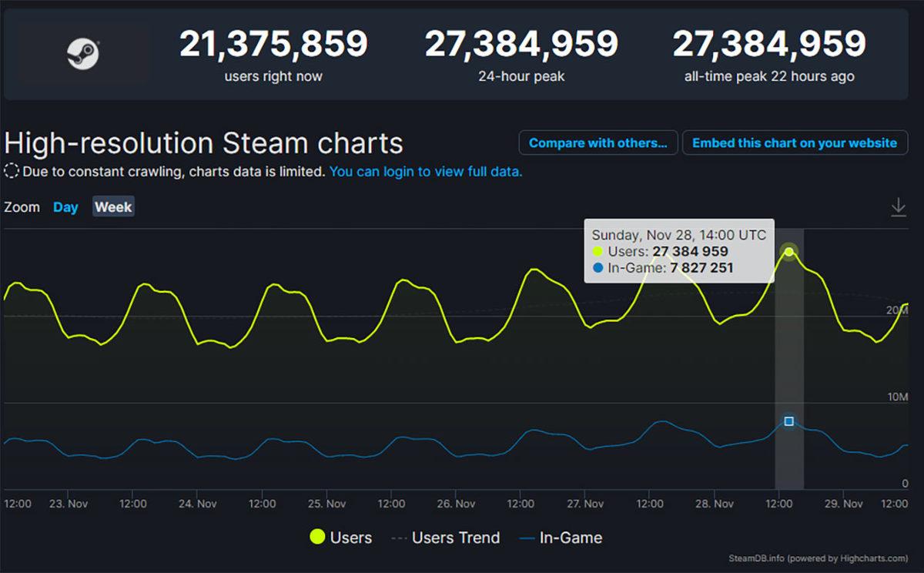Switch zoom to Day view
The width and height of the screenshot is (924, 573).
tap(65, 206)
